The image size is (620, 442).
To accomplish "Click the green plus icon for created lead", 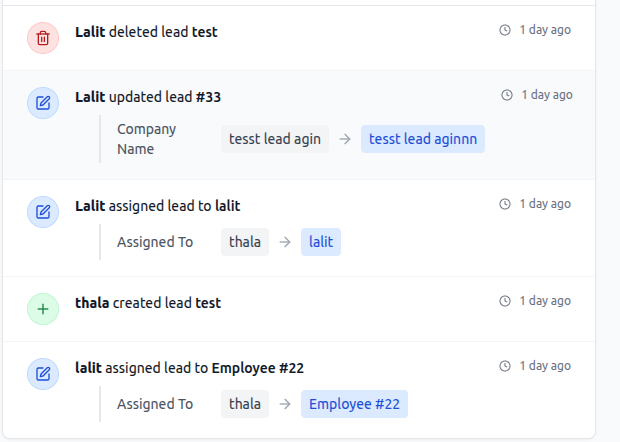I will (42, 309).
